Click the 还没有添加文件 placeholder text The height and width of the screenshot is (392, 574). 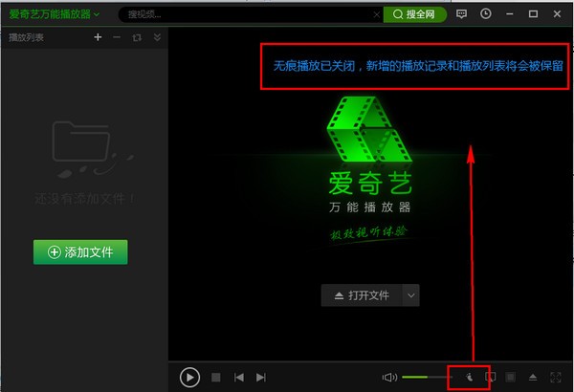[x=84, y=199]
